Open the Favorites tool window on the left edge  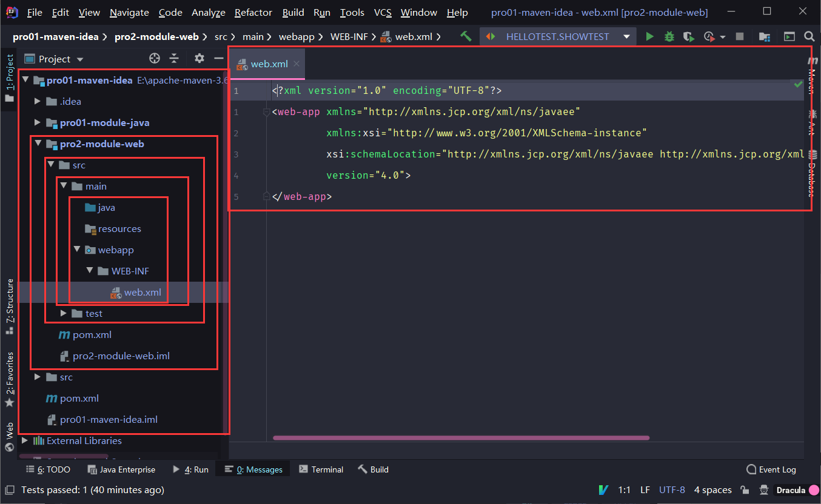tap(9, 380)
